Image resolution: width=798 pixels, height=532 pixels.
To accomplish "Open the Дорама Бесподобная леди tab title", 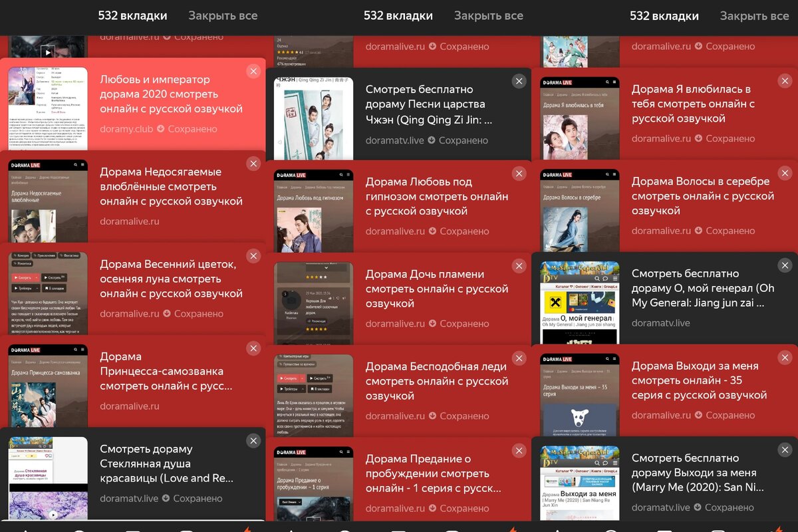I will (x=437, y=381).
